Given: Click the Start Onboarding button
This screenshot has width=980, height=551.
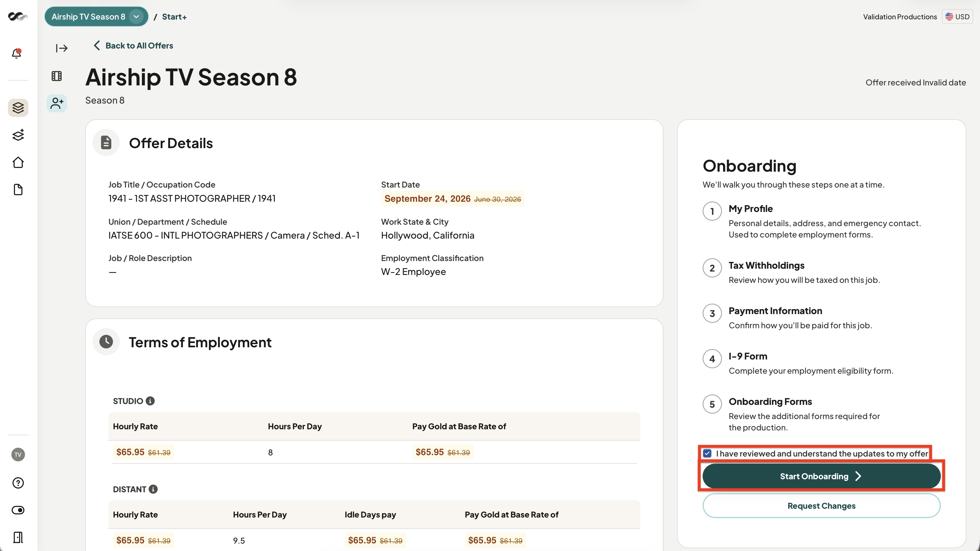Looking at the screenshot, I should (x=821, y=476).
